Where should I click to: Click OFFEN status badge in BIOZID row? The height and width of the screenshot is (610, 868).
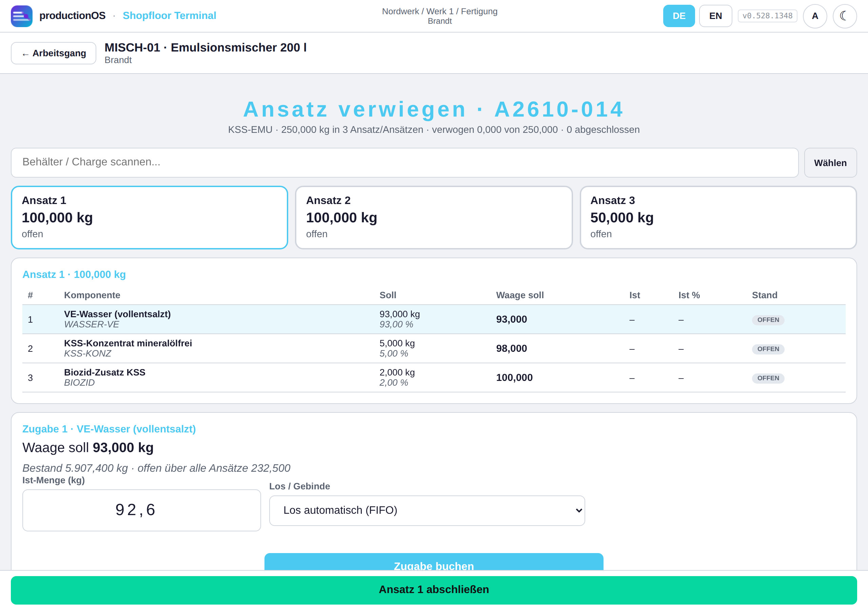[x=768, y=378]
